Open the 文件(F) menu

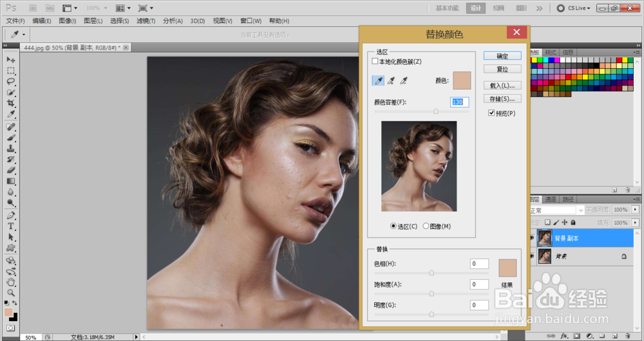click(x=15, y=21)
